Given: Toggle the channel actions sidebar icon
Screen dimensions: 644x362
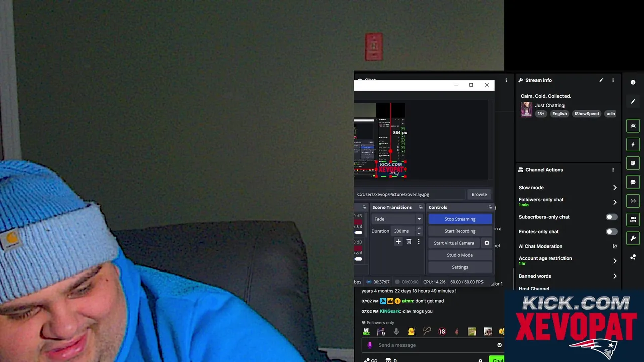Looking at the screenshot, I should click(633, 219).
